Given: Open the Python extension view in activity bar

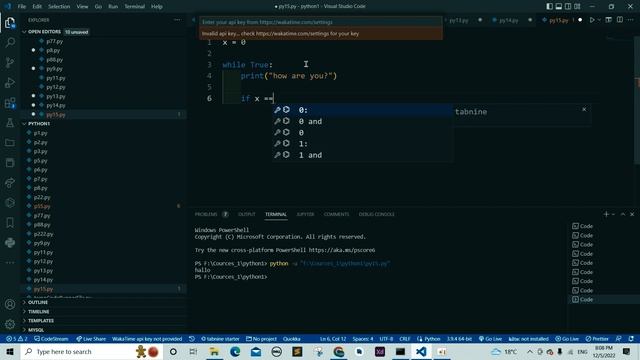Looking at the screenshot, I should point(10,242).
